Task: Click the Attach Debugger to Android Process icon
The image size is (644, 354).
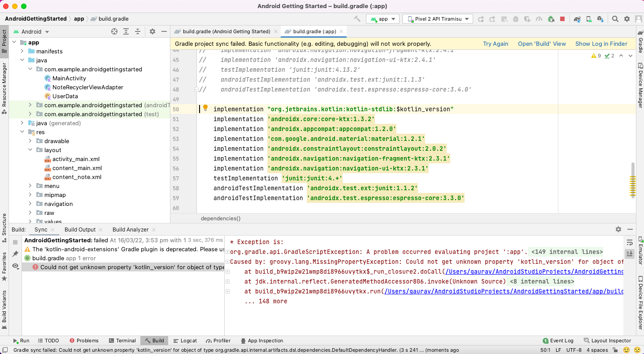Action: [x=551, y=19]
